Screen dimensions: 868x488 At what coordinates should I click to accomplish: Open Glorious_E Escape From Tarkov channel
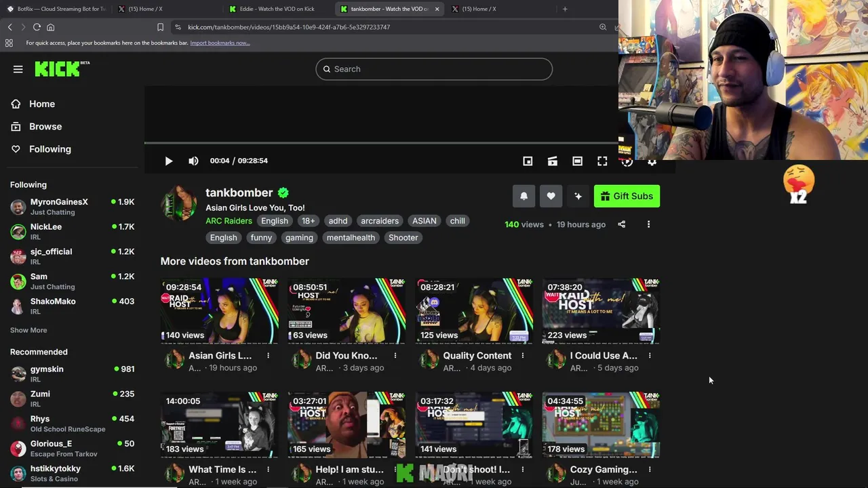[x=72, y=448]
